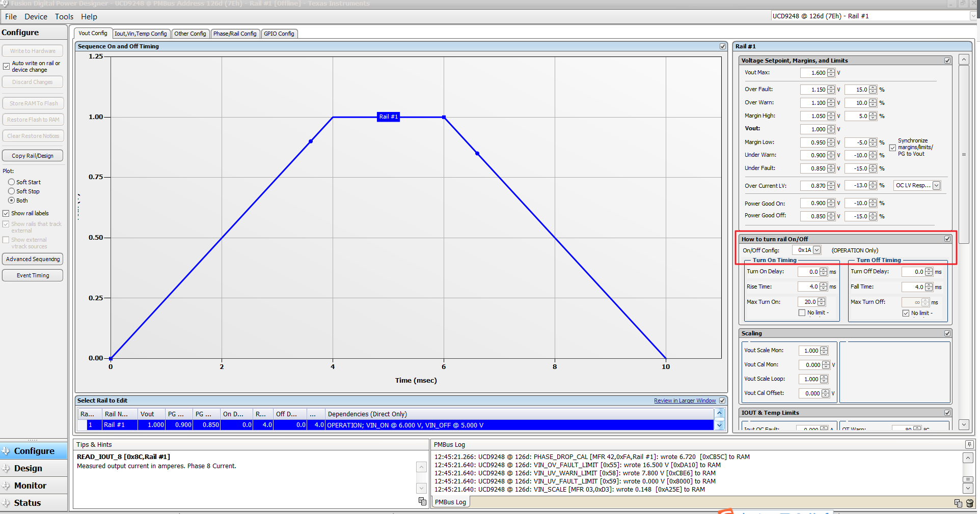Viewport: 980px width, 514px height.
Task: Click the Fall Time value field
Action: [914, 287]
